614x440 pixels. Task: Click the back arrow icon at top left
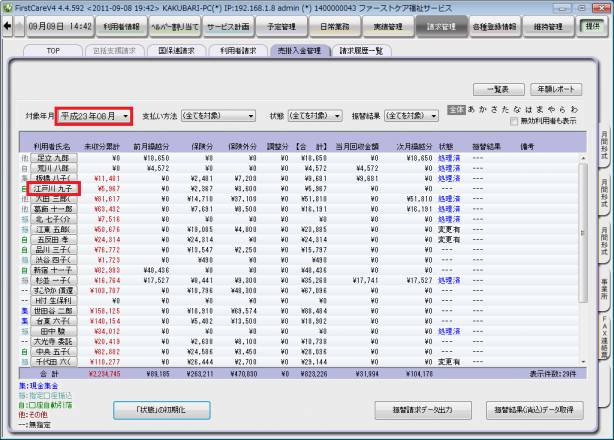[10, 27]
